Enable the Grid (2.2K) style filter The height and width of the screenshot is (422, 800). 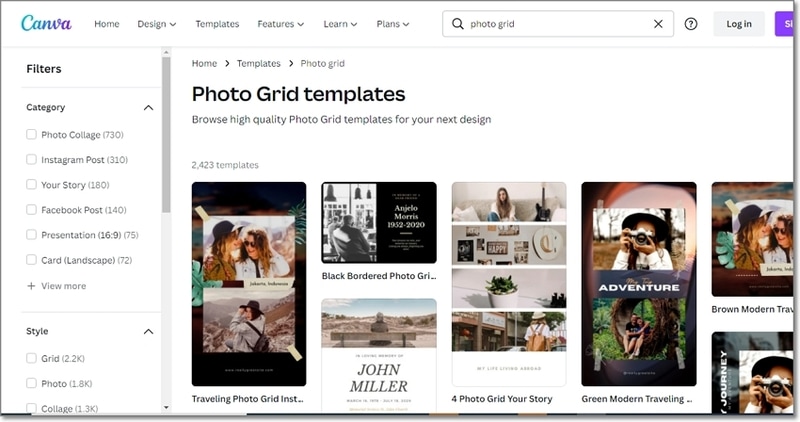tap(31, 358)
